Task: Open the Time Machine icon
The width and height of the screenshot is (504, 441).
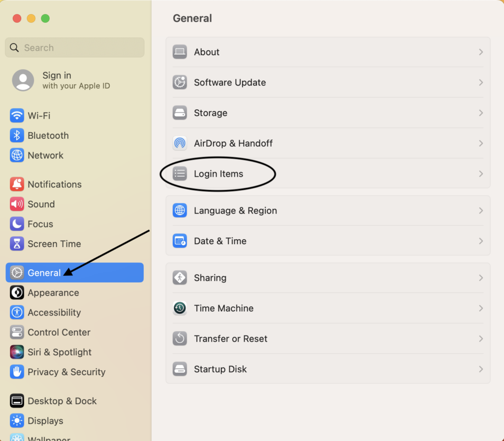Action: pos(180,308)
